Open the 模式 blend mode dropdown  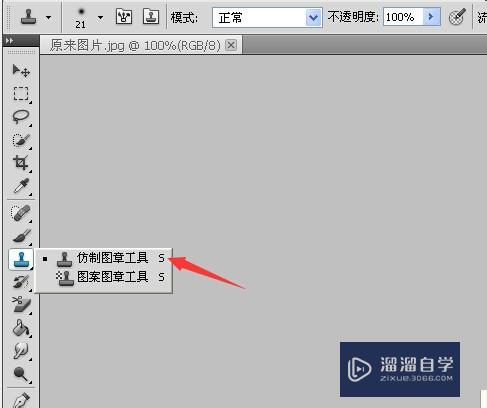[x=267, y=17]
